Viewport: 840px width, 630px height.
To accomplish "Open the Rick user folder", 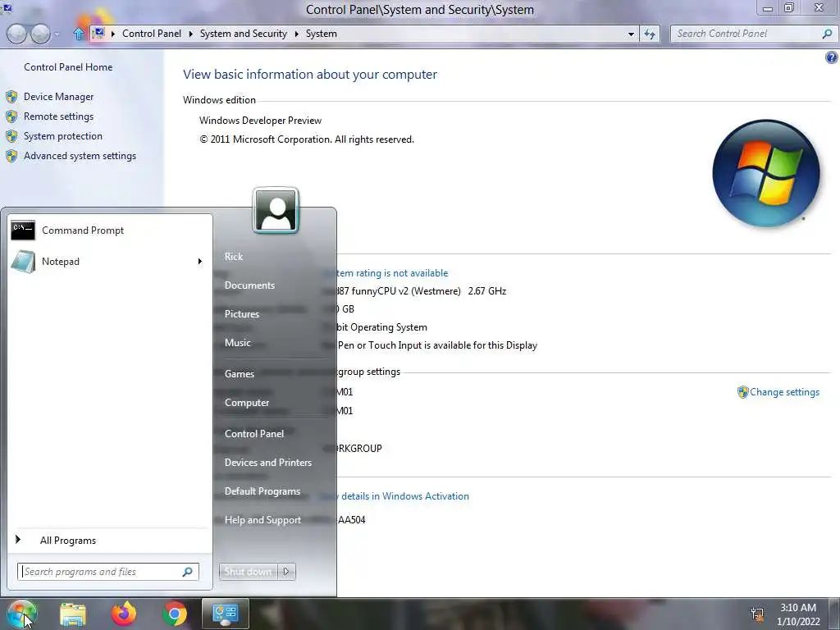I will click(234, 257).
